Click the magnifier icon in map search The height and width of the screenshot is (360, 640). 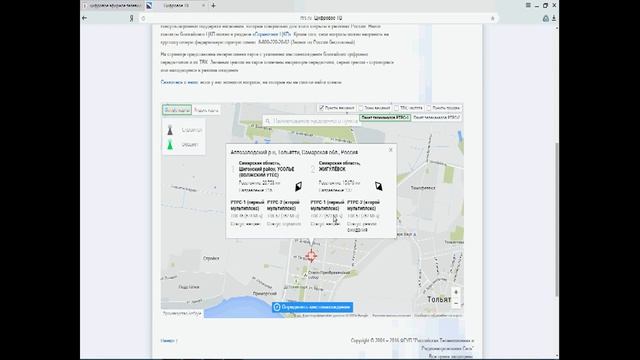click(268, 121)
